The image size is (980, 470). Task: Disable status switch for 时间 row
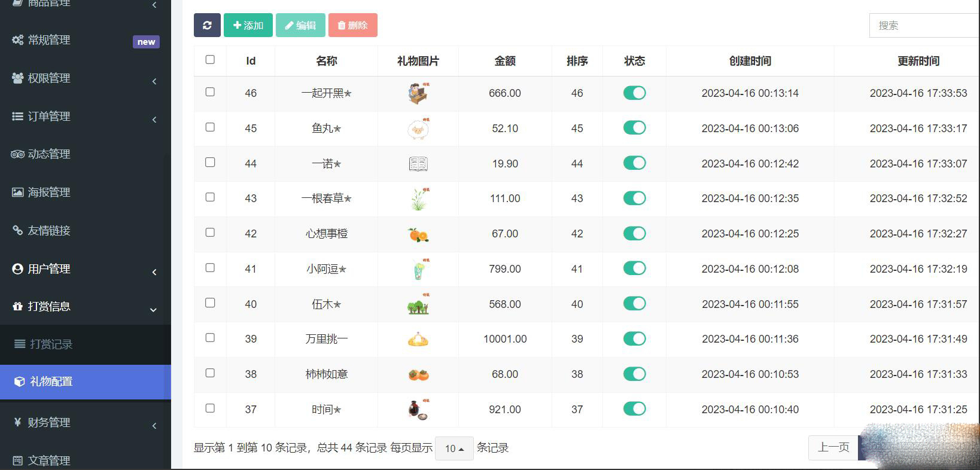pos(634,409)
